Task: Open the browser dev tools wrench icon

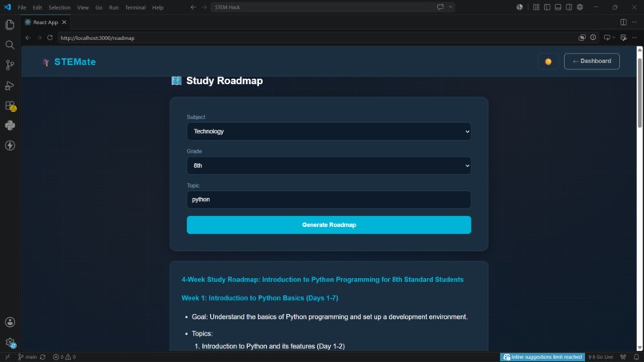Action: (x=623, y=38)
